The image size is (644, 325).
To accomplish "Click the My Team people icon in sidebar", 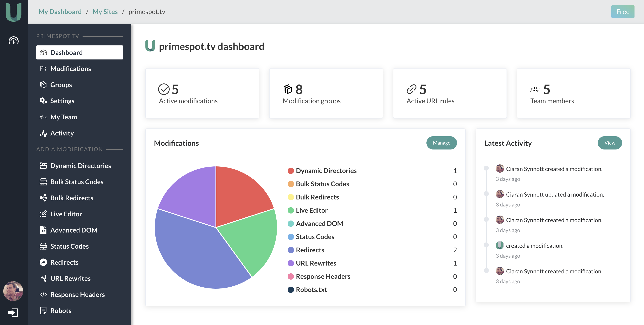I will (x=43, y=117).
